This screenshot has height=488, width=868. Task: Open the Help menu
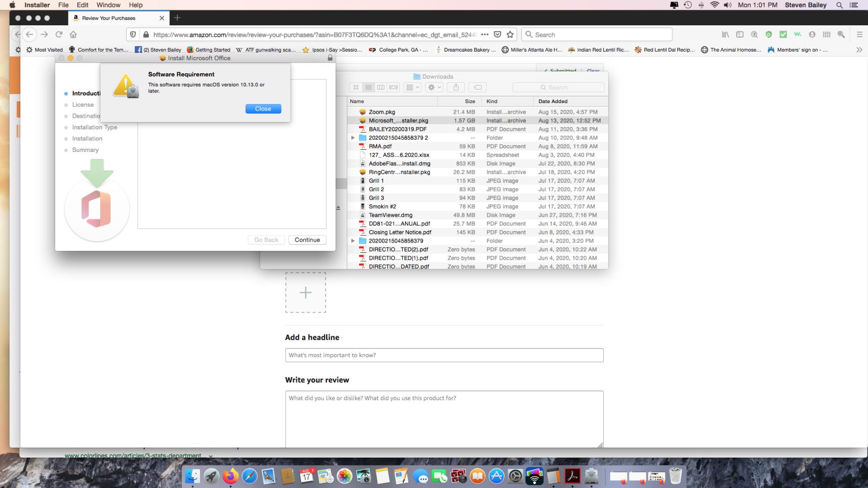(x=135, y=5)
